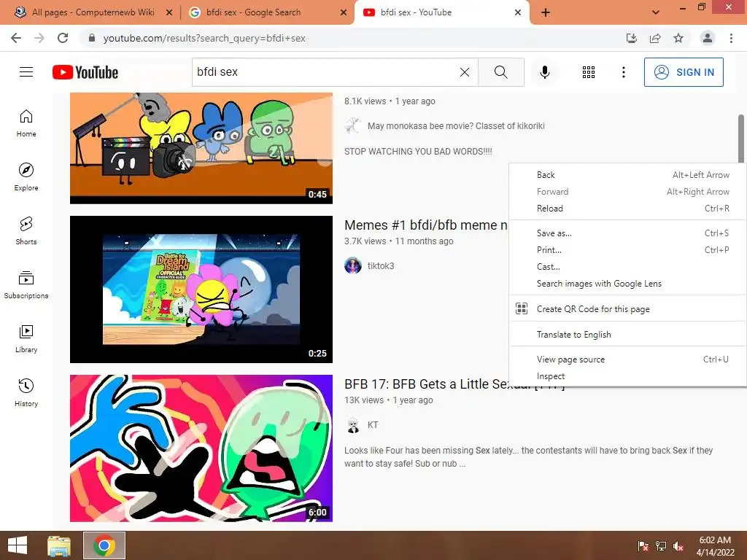Screen dimensions: 747x560
Task: Select Back in the context menu
Action: click(x=627, y=175)
